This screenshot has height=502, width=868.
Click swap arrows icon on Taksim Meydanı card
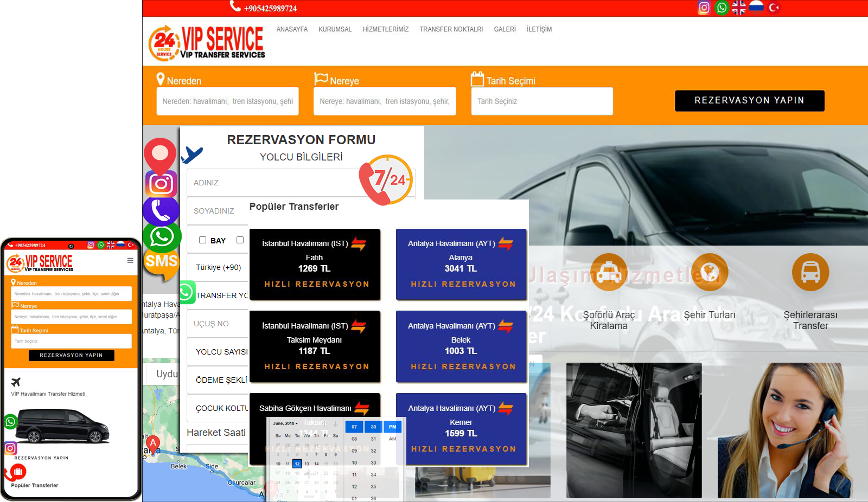[x=359, y=326]
